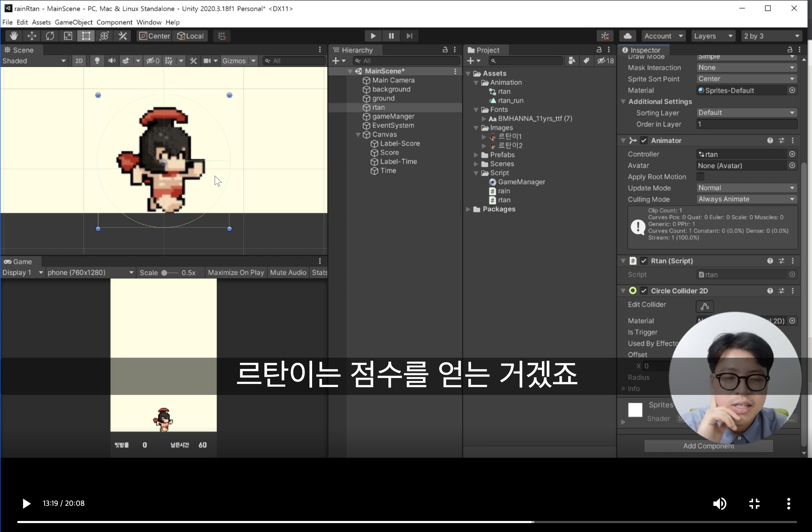Open the cloud services icon
The image size is (812, 532).
[x=627, y=36]
